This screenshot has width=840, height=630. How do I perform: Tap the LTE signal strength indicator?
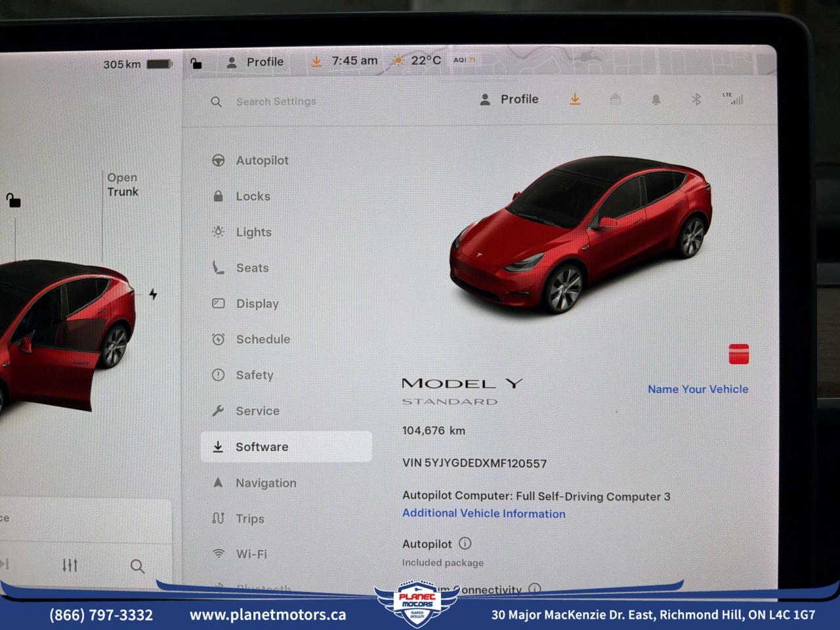734,99
